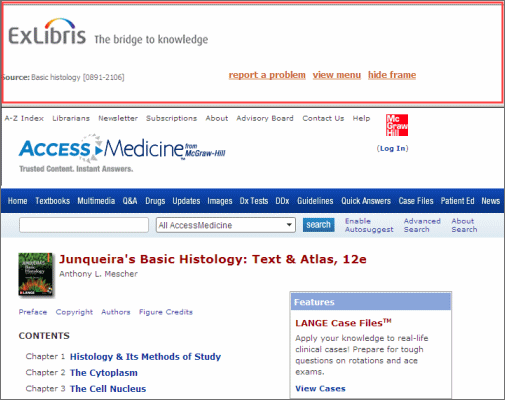
Task: Click the McGraw Hill red logo
Action: (x=397, y=125)
